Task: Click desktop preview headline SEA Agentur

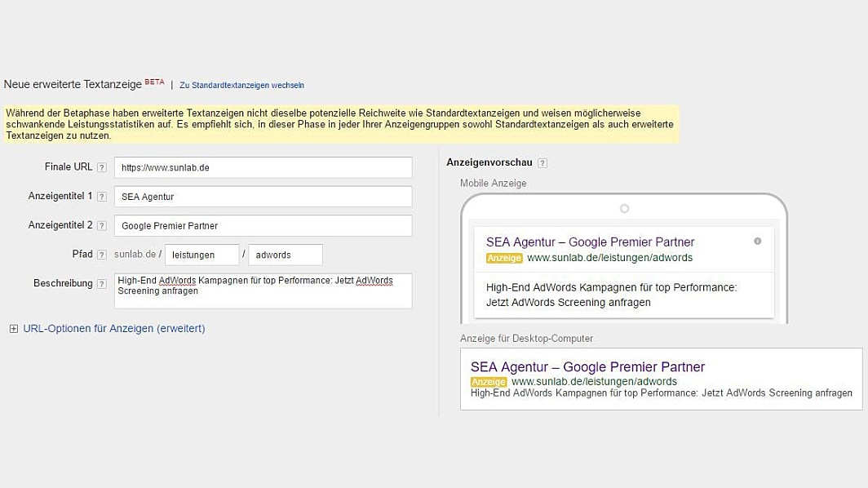Action: [x=587, y=366]
